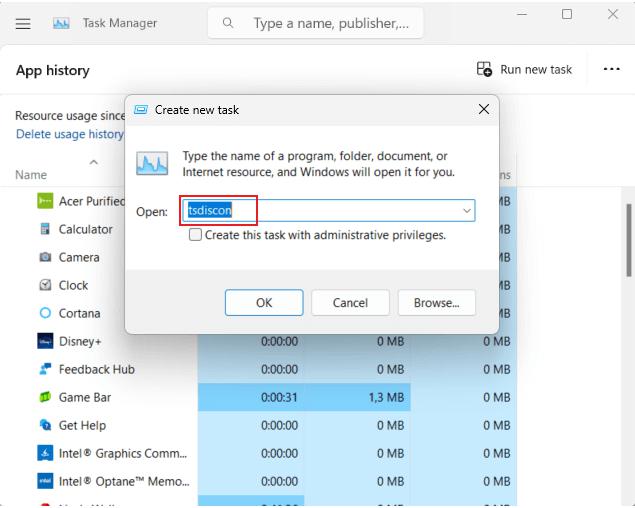Click the Run new task icon
Viewport: 635px width, 508px height.
[x=484, y=69]
